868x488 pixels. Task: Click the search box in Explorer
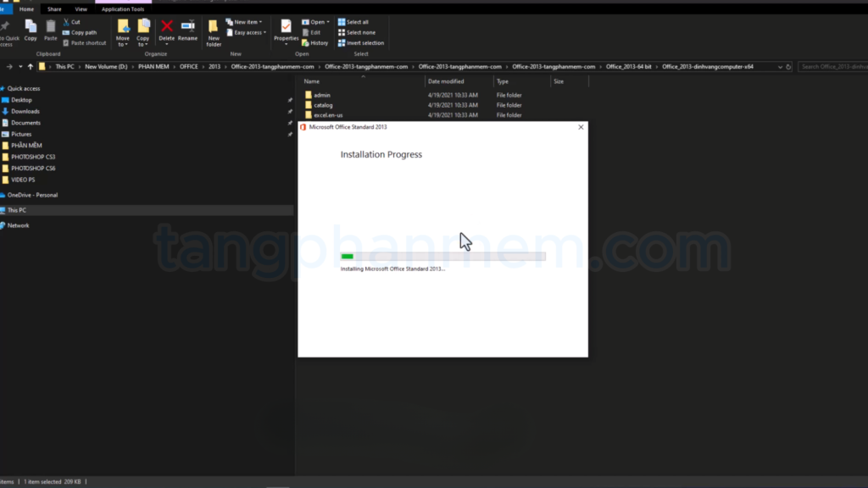[833, 66]
